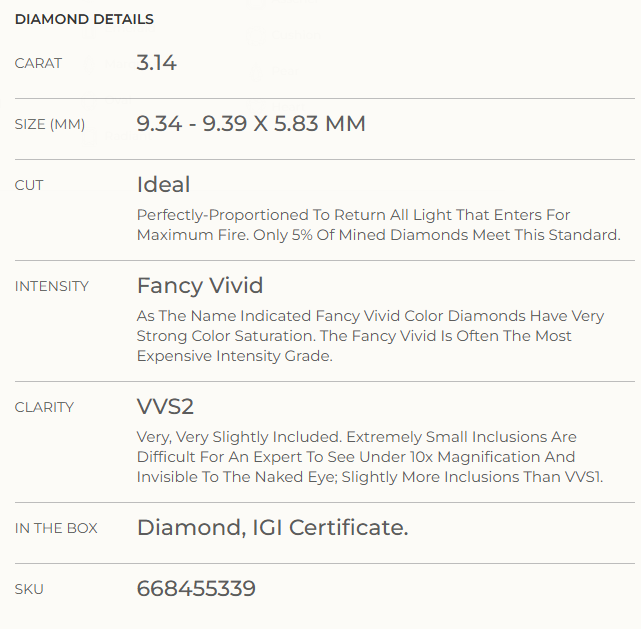
Task: Click the CUT label
Action: coord(29,185)
